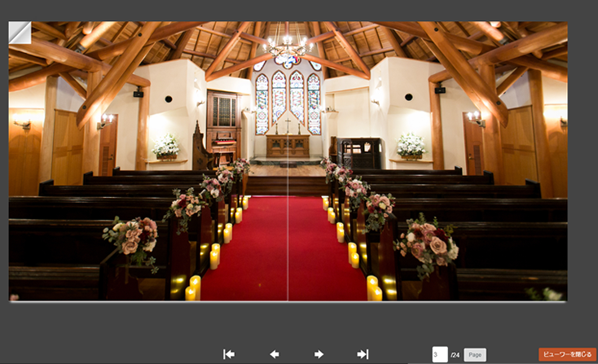
Task: Go to the previous page
Action: pos(275,354)
